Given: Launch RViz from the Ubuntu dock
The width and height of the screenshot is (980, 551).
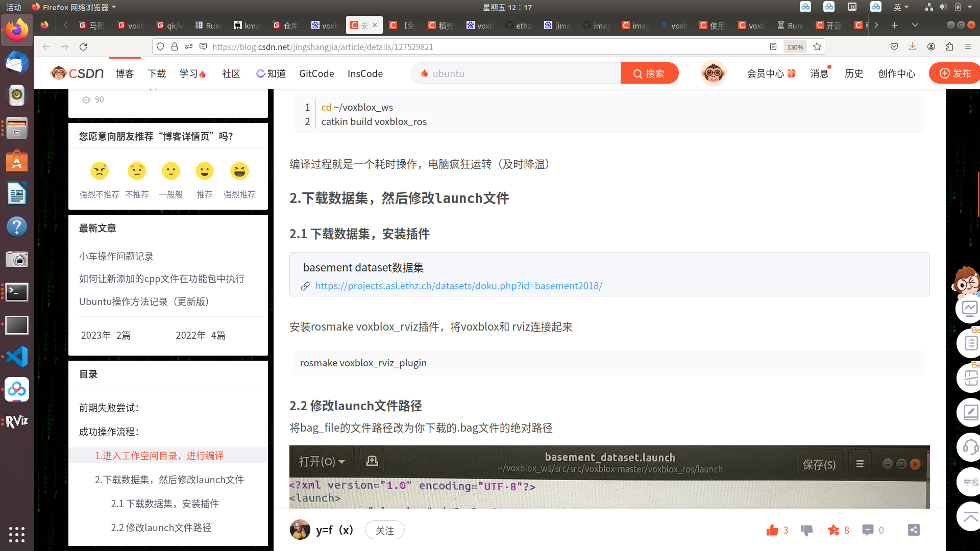Looking at the screenshot, I should (x=17, y=420).
